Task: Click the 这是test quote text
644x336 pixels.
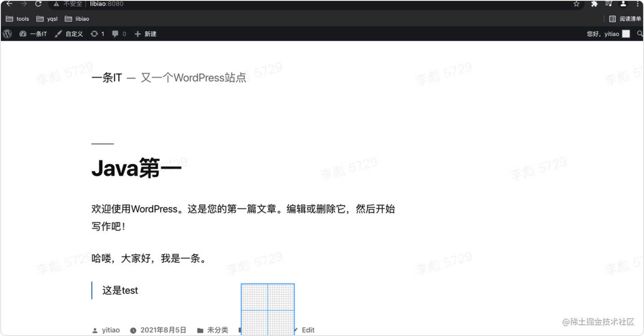Action: click(120, 291)
